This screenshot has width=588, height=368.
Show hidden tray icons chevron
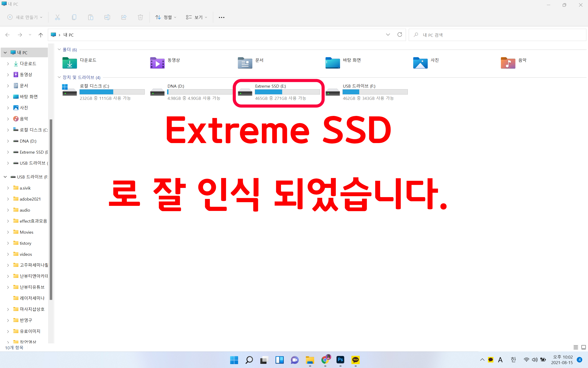[482, 360]
